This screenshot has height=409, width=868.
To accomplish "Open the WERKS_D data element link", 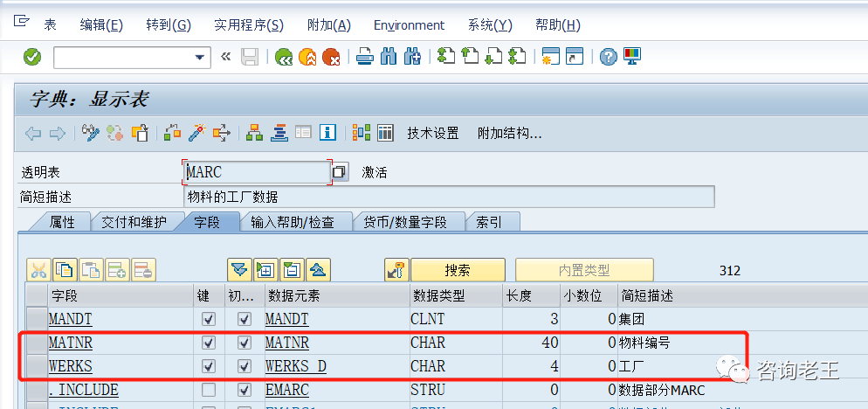I will 295,366.
